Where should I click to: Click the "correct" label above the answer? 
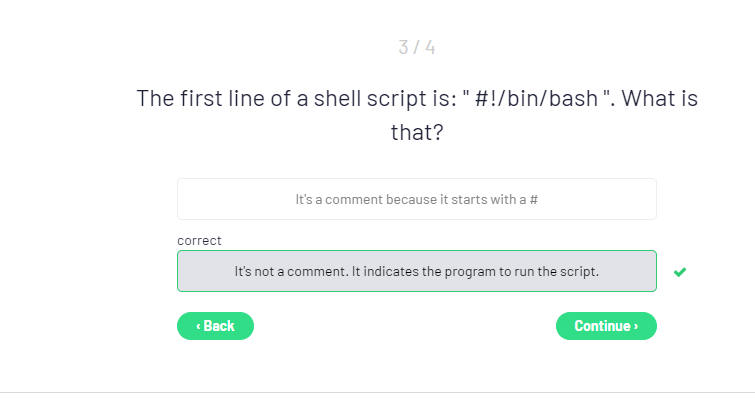click(x=199, y=241)
